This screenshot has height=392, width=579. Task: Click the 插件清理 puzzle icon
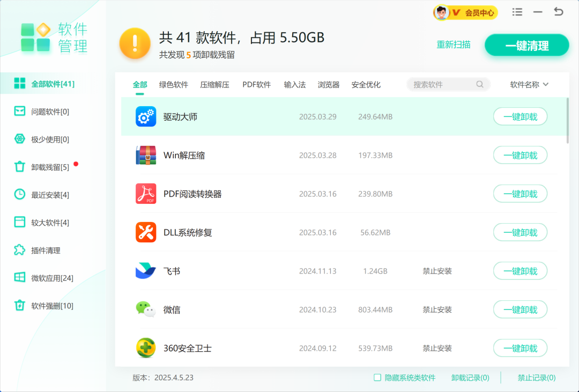20,250
